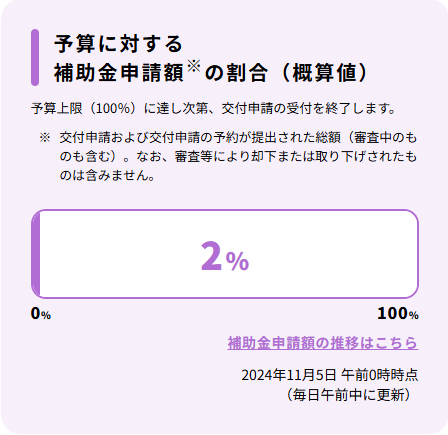
Task: Click the note （毎日午前中に更新）
Action: coord(349,395)
